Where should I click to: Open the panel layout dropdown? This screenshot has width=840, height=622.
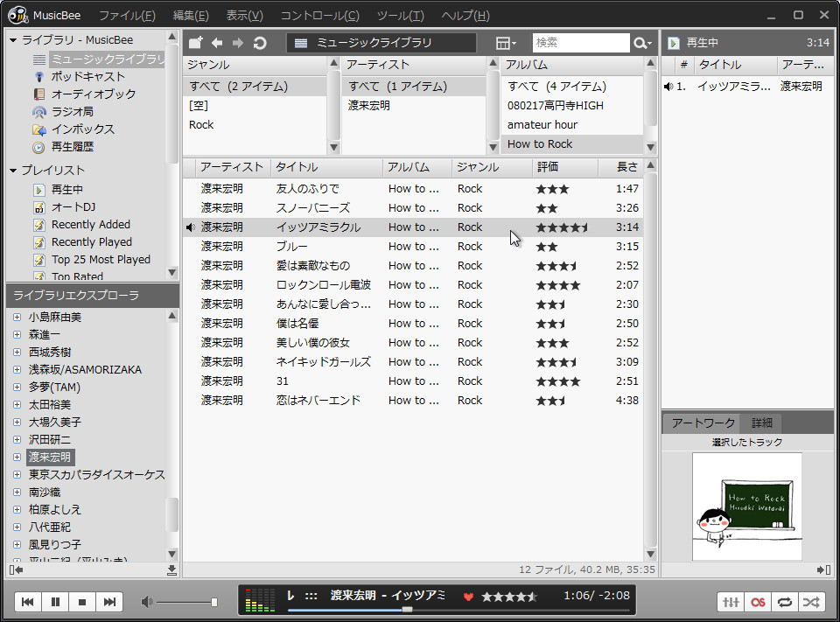[505, 42]
